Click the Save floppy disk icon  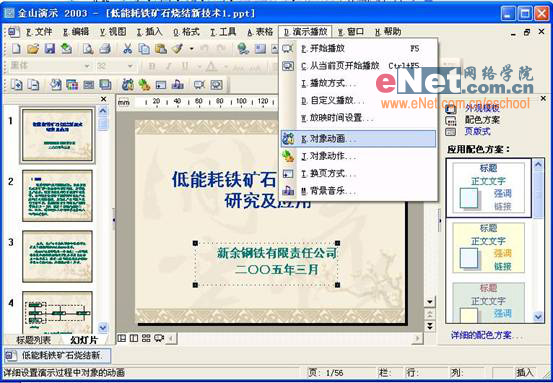pyautogui.click(x=49, y=49)
